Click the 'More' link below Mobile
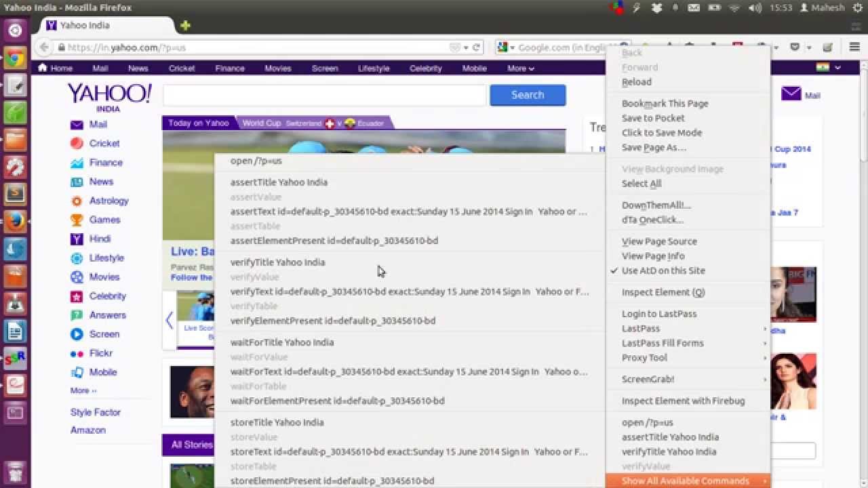Screen dimensions: 868x488 coord(83,390)
